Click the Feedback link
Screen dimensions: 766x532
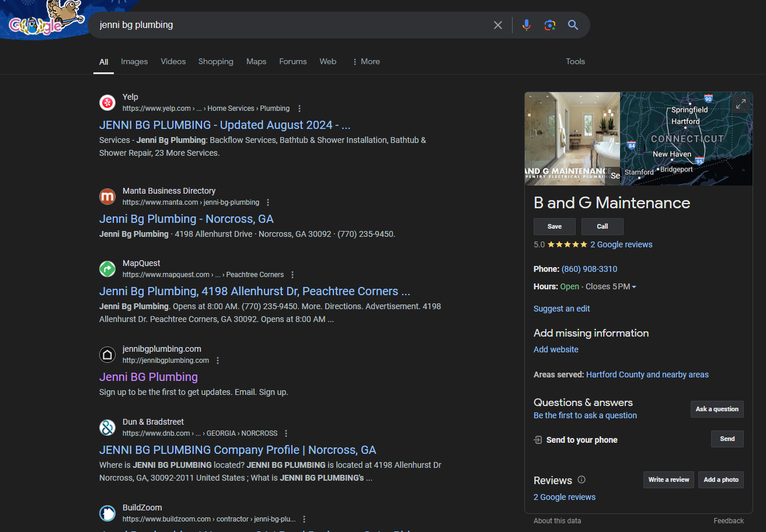[x=729, y=521]
